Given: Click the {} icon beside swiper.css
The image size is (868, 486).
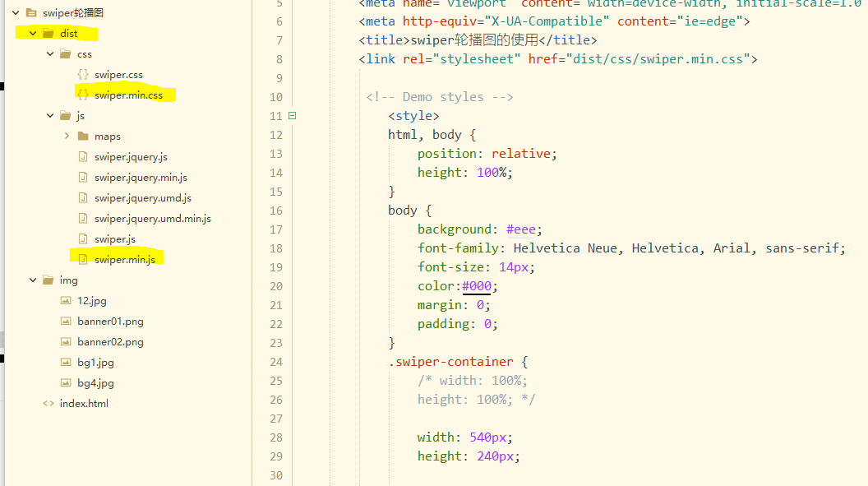Looking at the screenshot, I should (85, 73).
